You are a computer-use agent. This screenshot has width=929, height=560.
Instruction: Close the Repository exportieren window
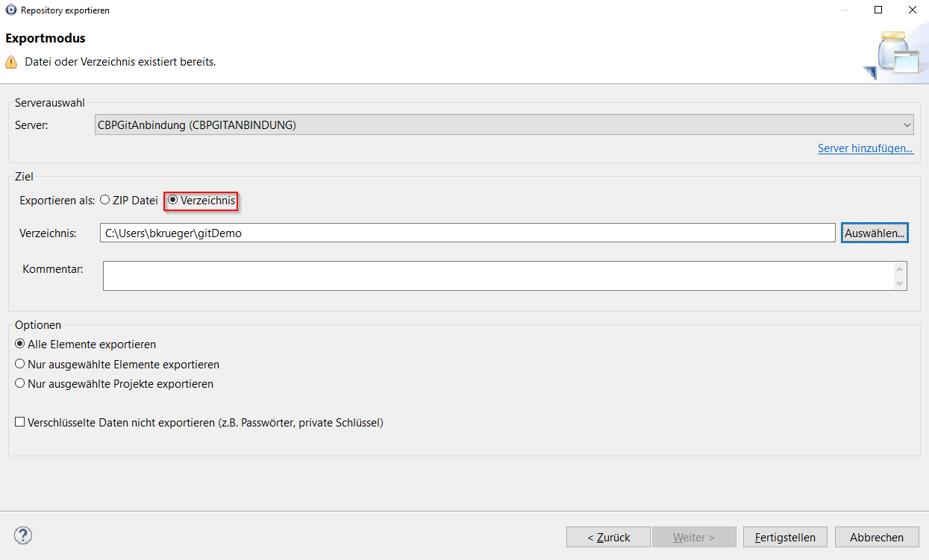pos(912,10)
